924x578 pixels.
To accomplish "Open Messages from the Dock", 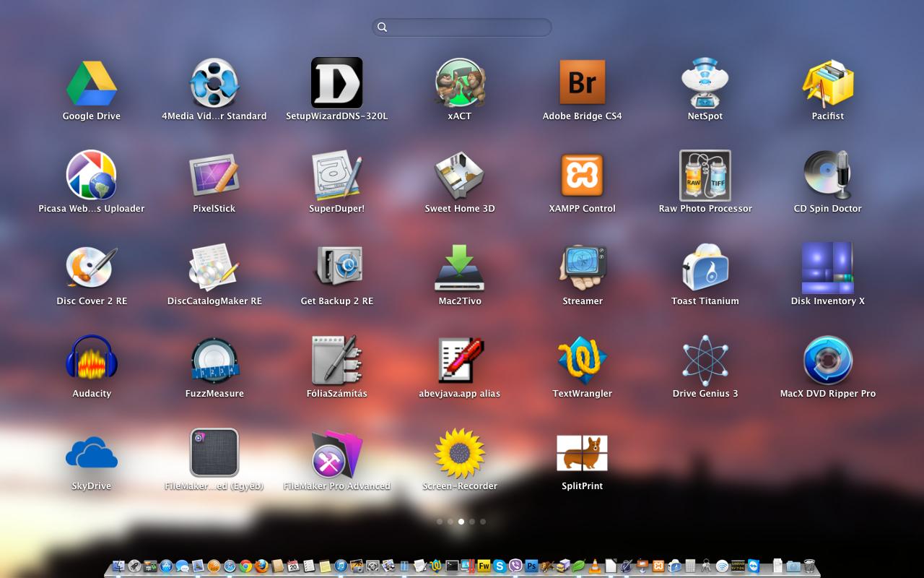I will point(183,566).
